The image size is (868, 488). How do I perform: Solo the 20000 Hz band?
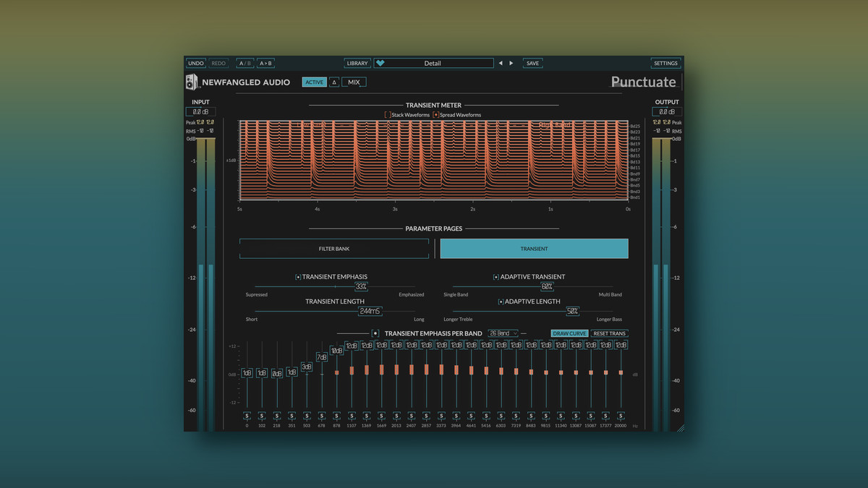pyautogui.click(x=621, y=416)
